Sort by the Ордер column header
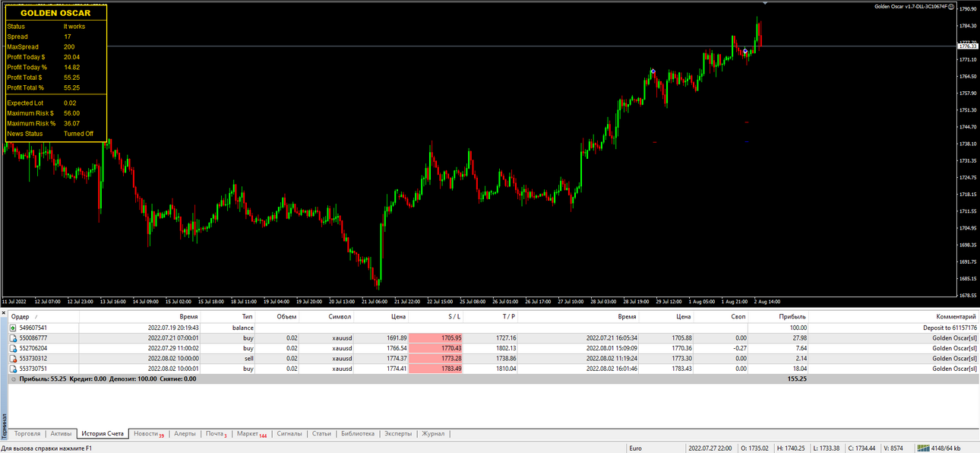 (x=45, y=316)
